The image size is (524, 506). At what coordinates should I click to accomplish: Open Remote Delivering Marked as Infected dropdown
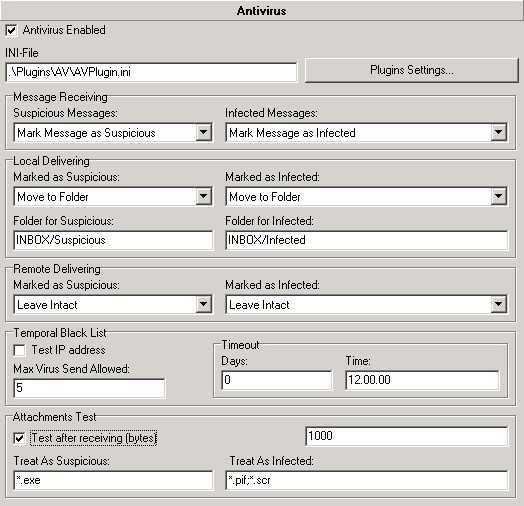[367, 304]
